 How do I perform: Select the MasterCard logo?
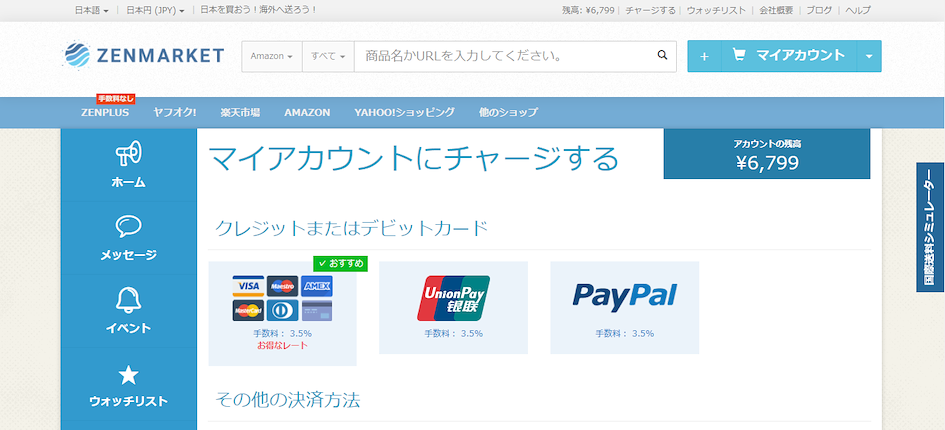248,311
